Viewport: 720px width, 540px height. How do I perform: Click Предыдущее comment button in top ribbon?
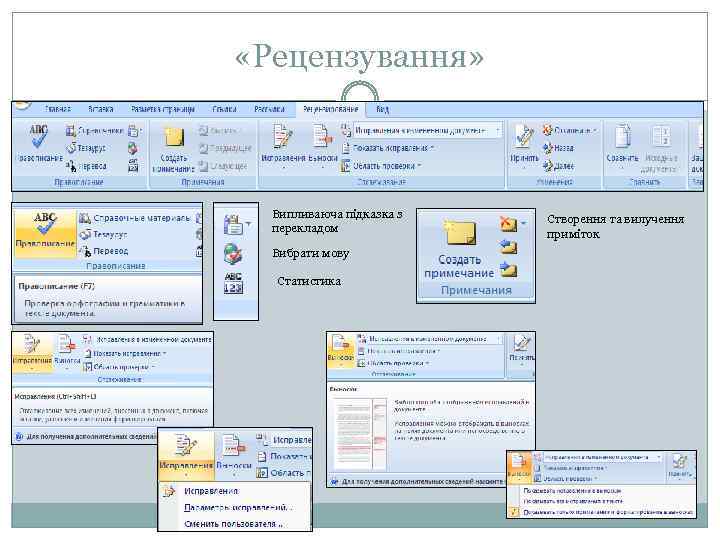tap(225, 148)
